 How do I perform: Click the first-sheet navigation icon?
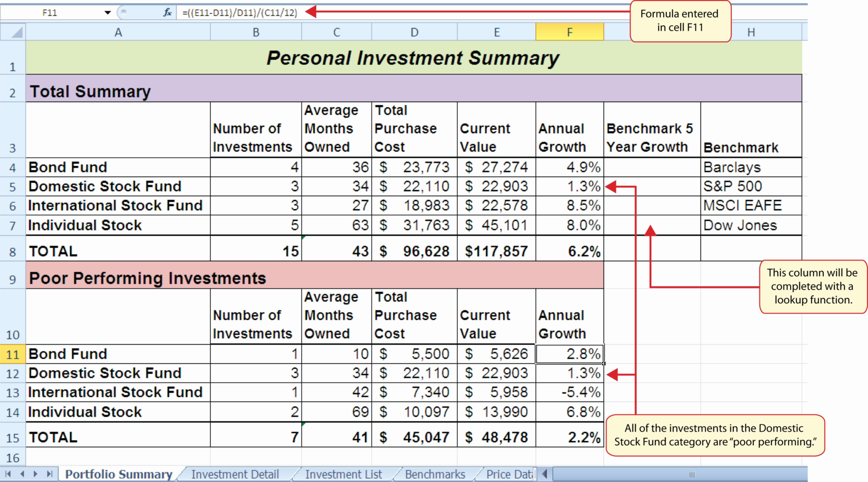pos(8,474)
